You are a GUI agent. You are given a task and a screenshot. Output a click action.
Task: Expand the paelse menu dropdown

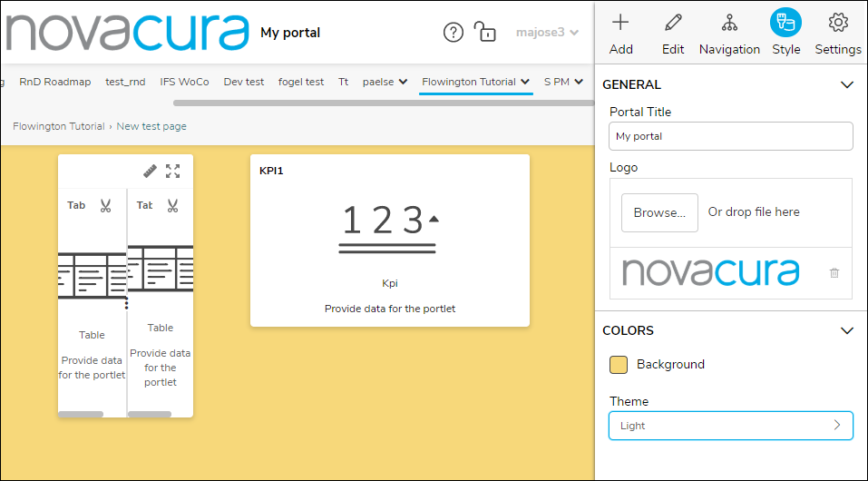tap(385, 82)
